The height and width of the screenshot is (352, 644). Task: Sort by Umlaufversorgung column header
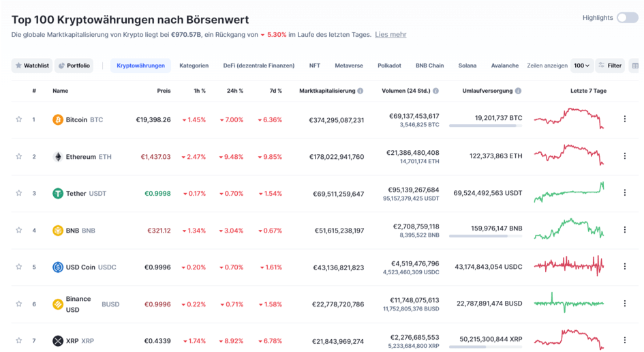pos(487,91)
